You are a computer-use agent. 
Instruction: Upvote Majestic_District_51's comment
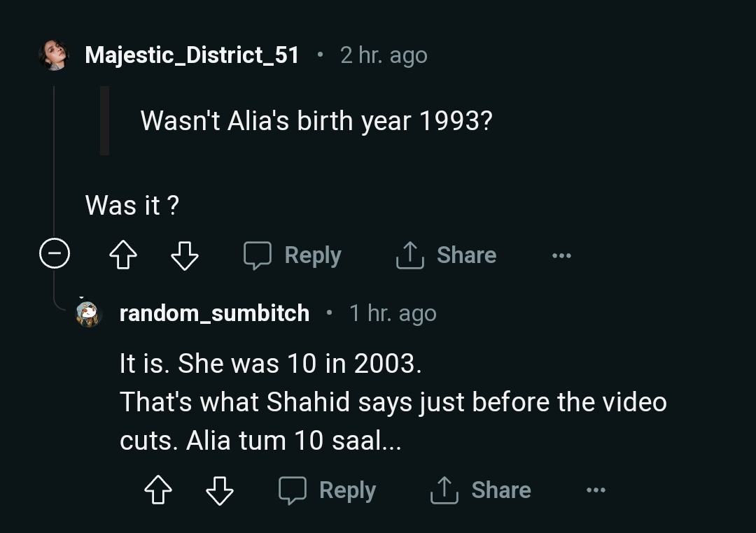(122, 255)
